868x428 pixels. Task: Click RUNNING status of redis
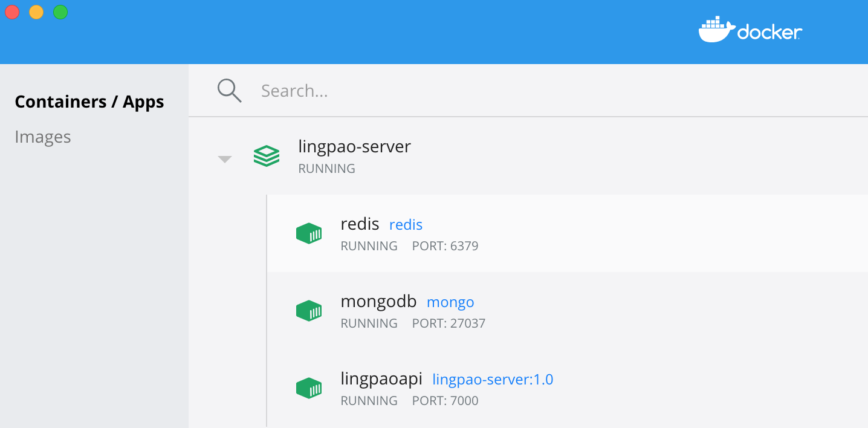(369, 246)
